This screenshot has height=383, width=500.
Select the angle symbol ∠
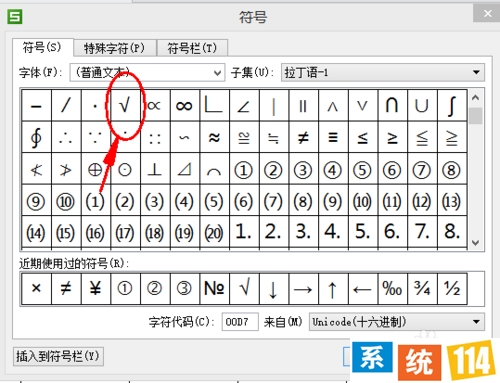click(244, 106)
